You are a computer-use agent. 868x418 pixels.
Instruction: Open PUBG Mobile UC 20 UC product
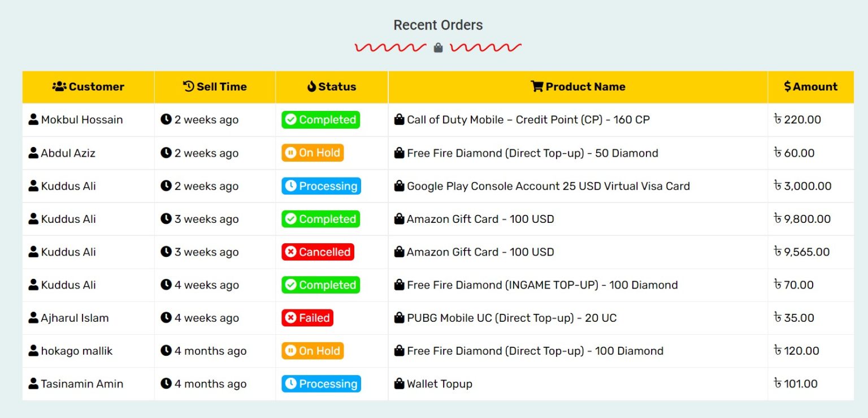511,318
